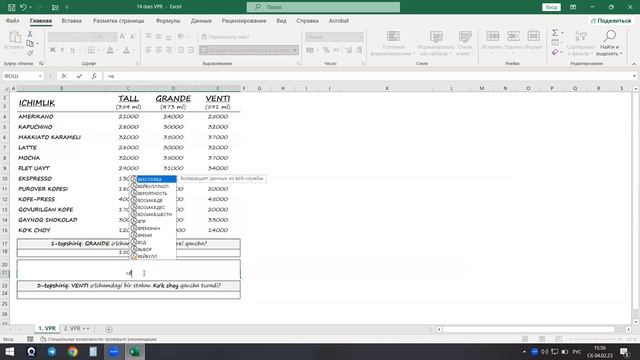This screenshot has height=360, width=640.
Task: Switch to the Разметка страницы tab
Action: (118, 20)
